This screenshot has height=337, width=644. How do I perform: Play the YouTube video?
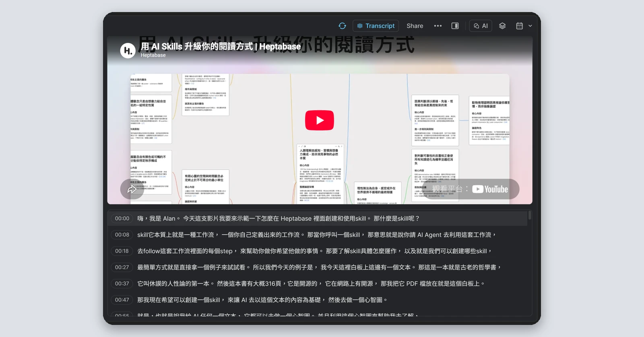click(x=320, y=120)
